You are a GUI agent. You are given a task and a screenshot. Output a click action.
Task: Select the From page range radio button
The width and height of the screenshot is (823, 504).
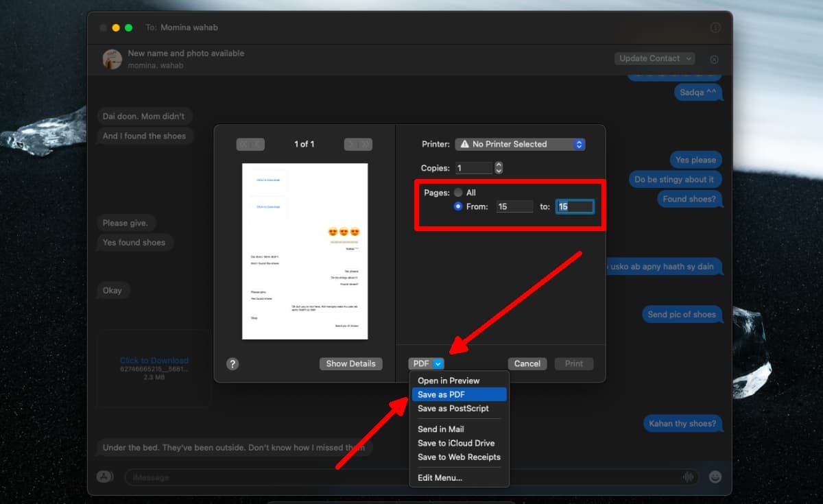point(458,206)
